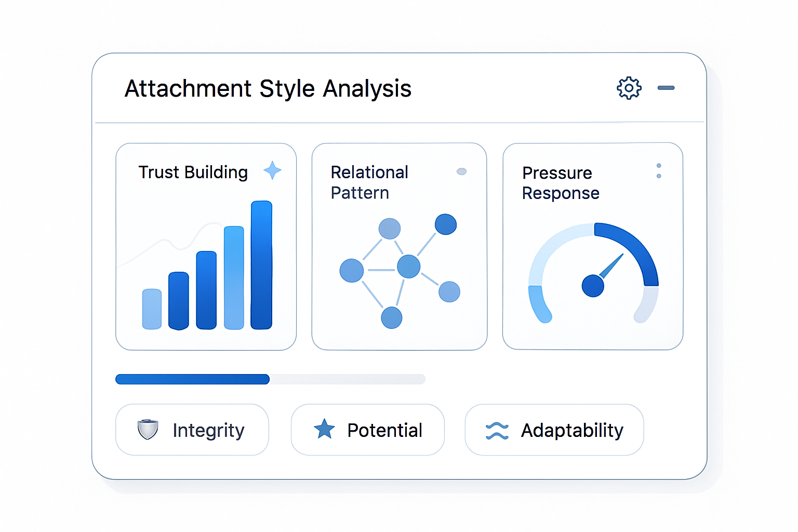Open the Pressure Response vertical dots menu
This screenshot has height=532, width=798.
(659, 171)
